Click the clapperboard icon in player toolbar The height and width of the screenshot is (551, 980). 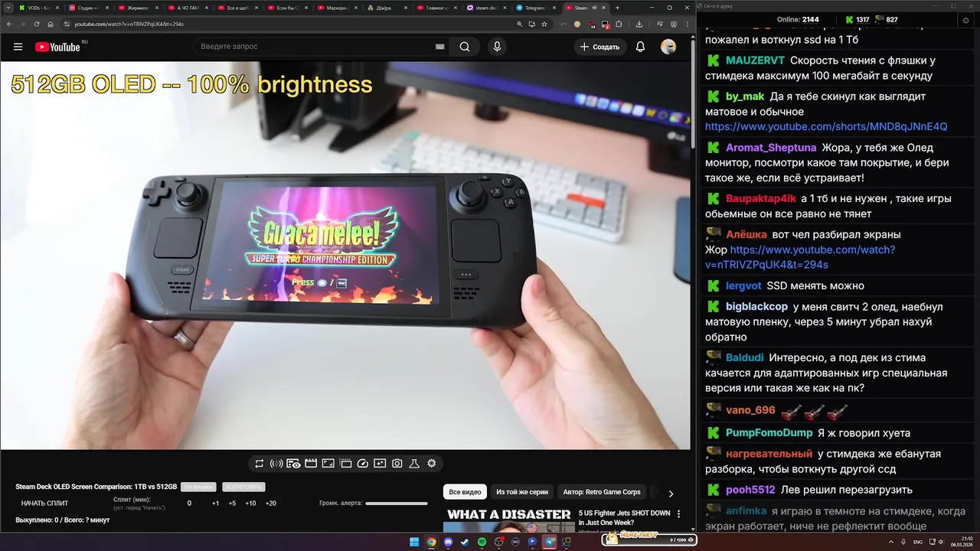[311, 464]
